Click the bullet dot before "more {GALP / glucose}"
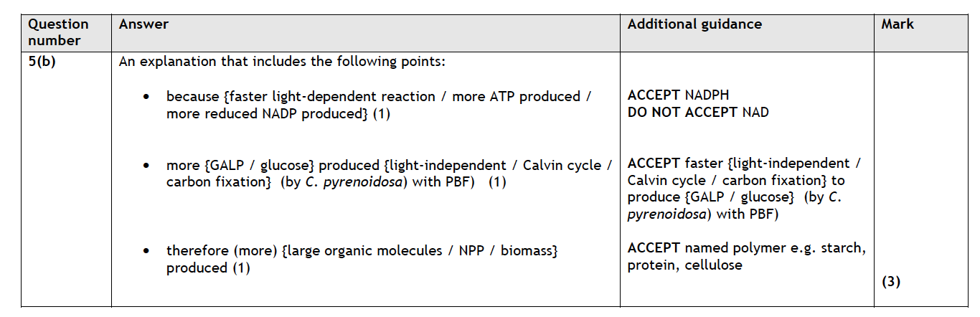Screen dimensions: 980x317 [147, 166]
